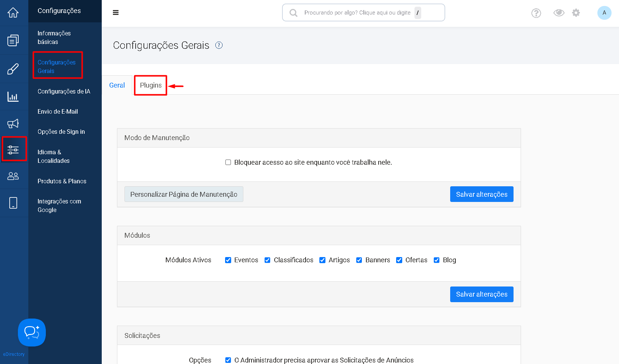Open the promotions megaphone icon
Screen dimensions: 619x364
click(13, 124)
